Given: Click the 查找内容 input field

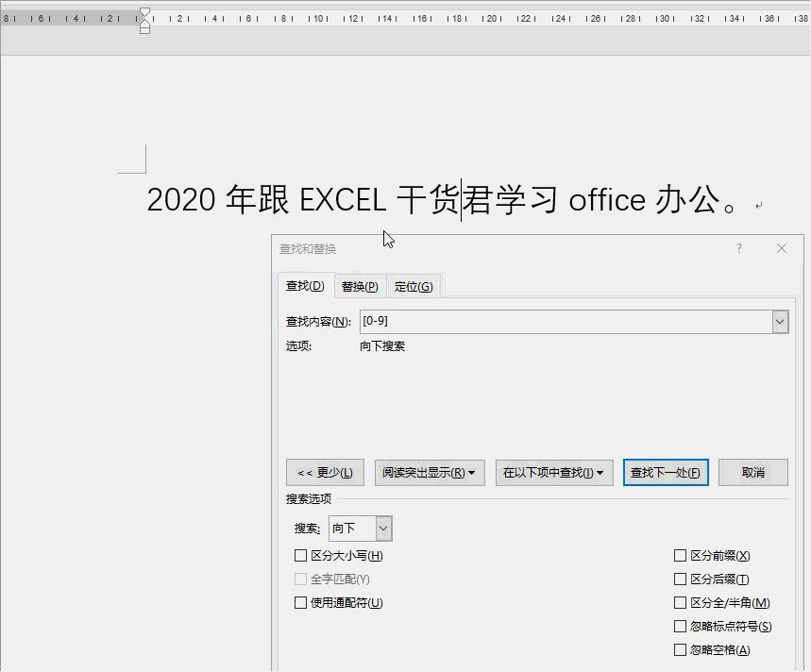Looking at the screenshot, I should [x=566, y=322].
